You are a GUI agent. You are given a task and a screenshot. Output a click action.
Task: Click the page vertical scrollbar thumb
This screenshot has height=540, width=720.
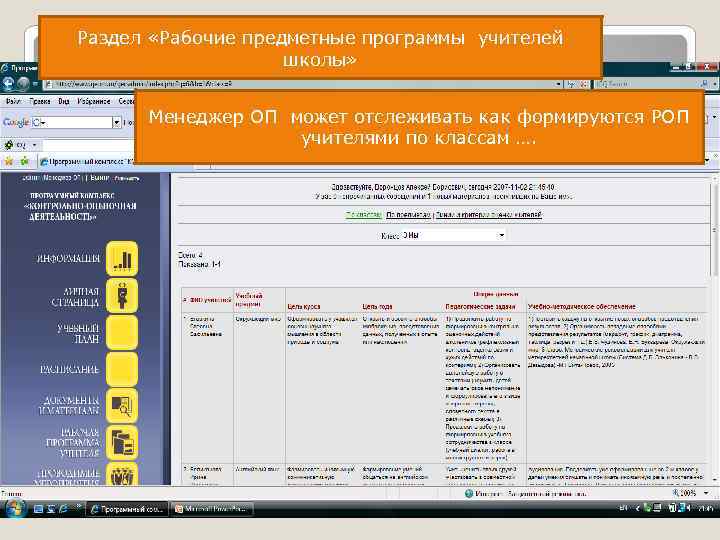point(714,229)
